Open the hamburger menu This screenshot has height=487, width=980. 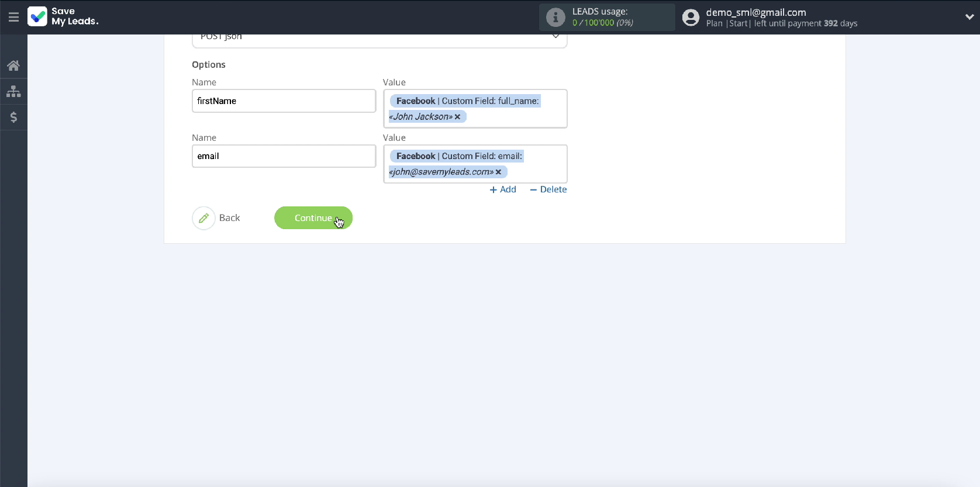point(13,17)
